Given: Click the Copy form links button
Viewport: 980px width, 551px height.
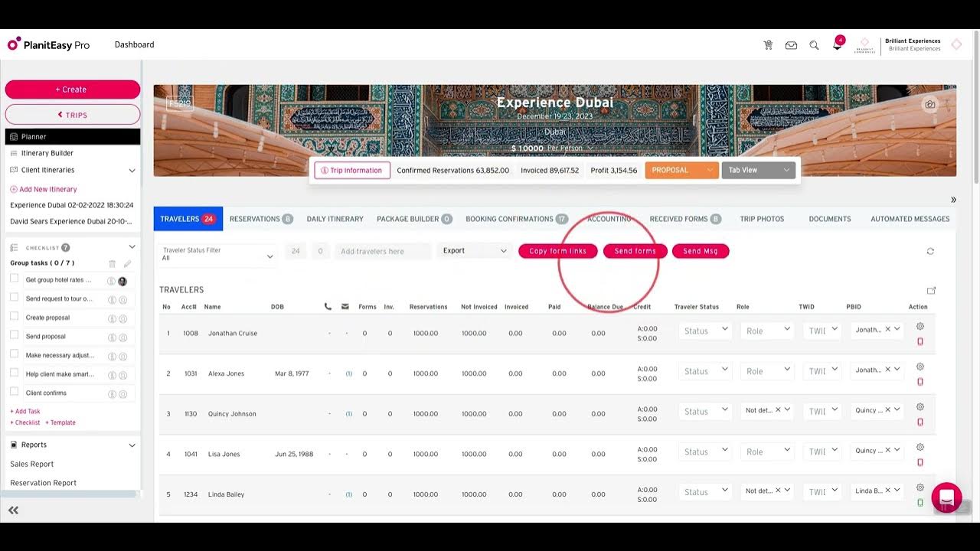Looking at the screenshot, I should [x=557, y=251].
